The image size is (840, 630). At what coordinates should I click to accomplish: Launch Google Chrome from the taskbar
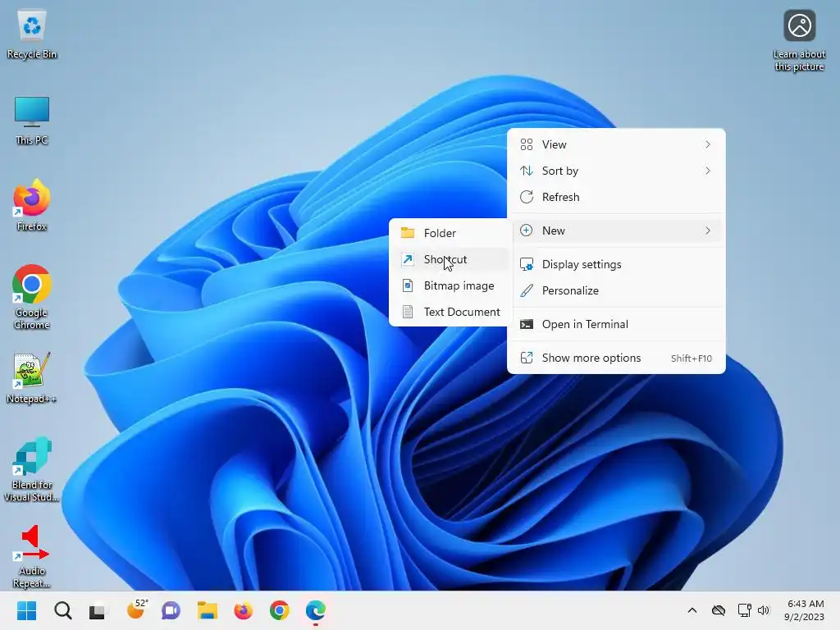279,610
